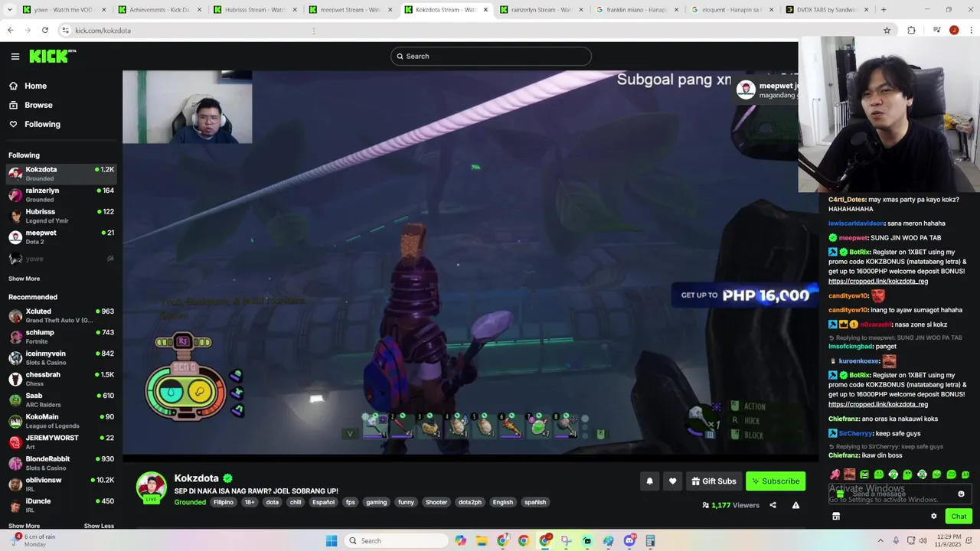Open rainzerlyn channel in Following list
This screenshot has height=551, width=980.
pyautogui.click(x=61, y=195)
